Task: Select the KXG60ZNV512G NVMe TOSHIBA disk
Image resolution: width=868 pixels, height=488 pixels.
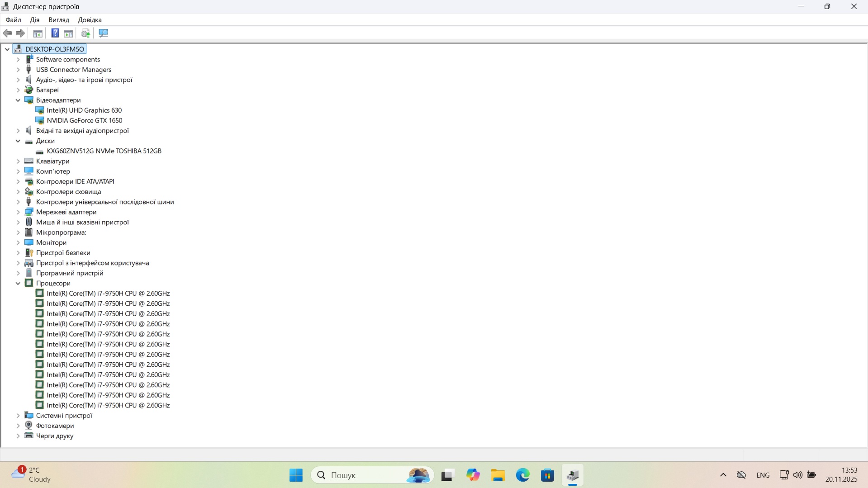Action: (104, 151)
